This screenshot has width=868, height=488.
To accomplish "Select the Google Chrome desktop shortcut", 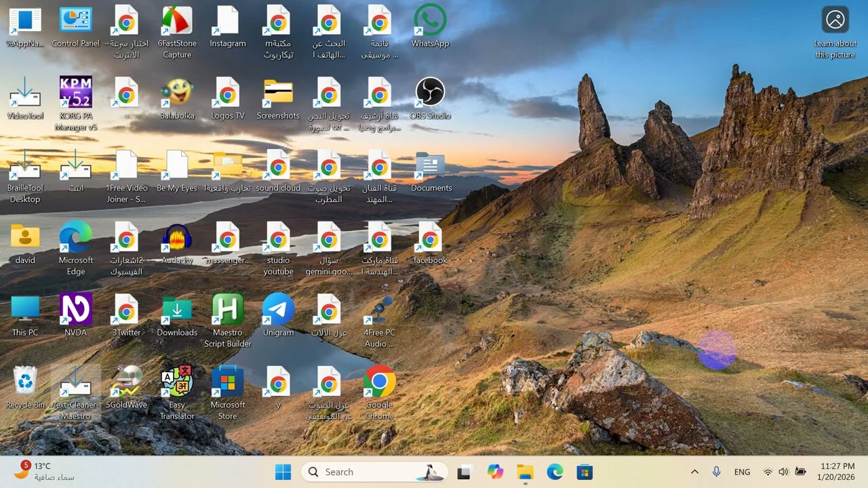I will (x=379, y=394).
